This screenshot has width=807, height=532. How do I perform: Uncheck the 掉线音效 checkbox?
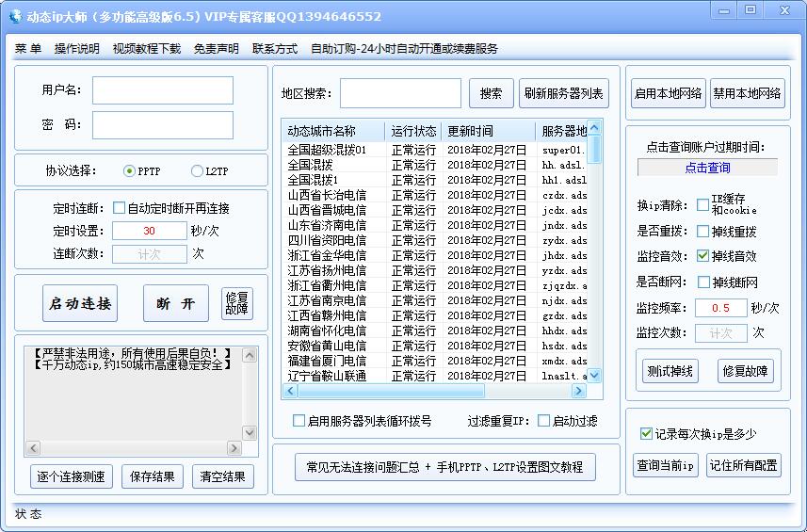coord(702,256)
